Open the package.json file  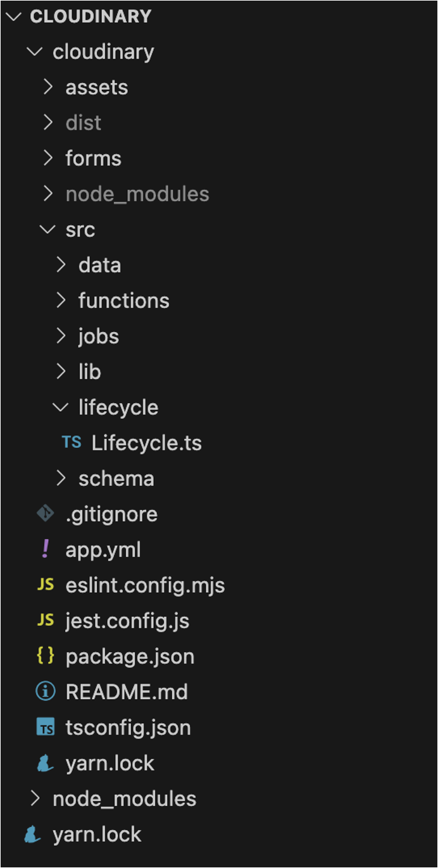[130, 656]
